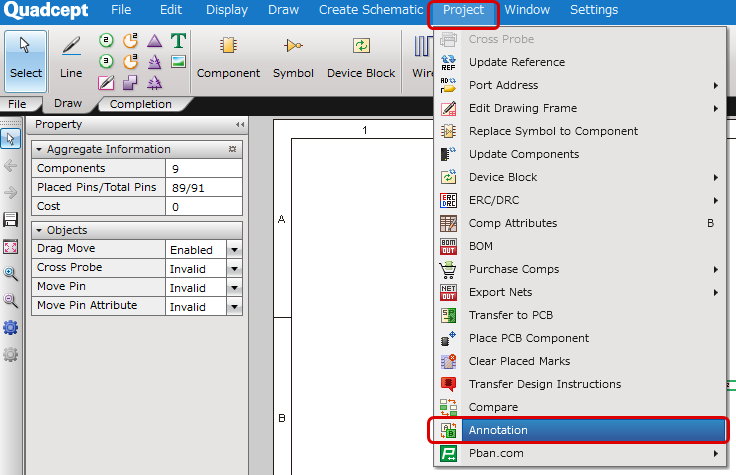
Task: Open the Cross Probe property dropdown
Action: (x=234, y=269)
